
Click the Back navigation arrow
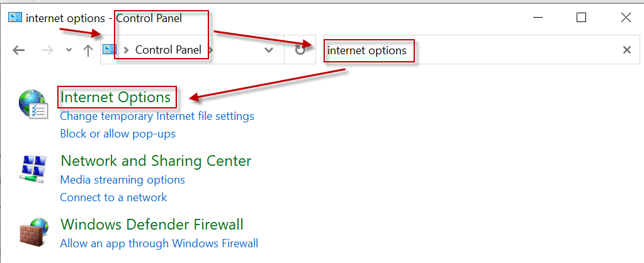pyautogui.click(x=18, y=50)
